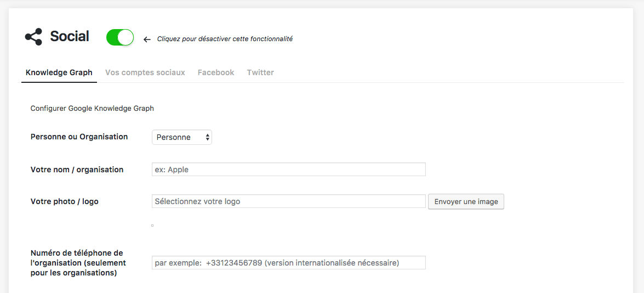Click the Votre nom / organisation label
Viewport: 644px width, 293px height.
[77, 170]
